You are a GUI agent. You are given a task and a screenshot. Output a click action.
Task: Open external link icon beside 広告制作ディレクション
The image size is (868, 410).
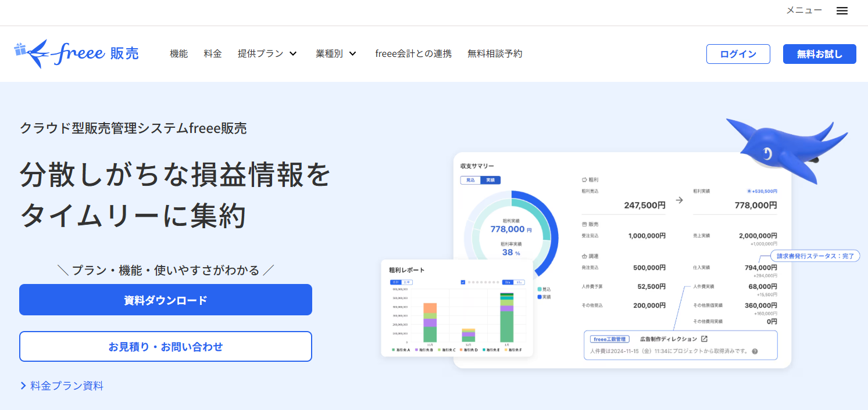coord(704,339)
